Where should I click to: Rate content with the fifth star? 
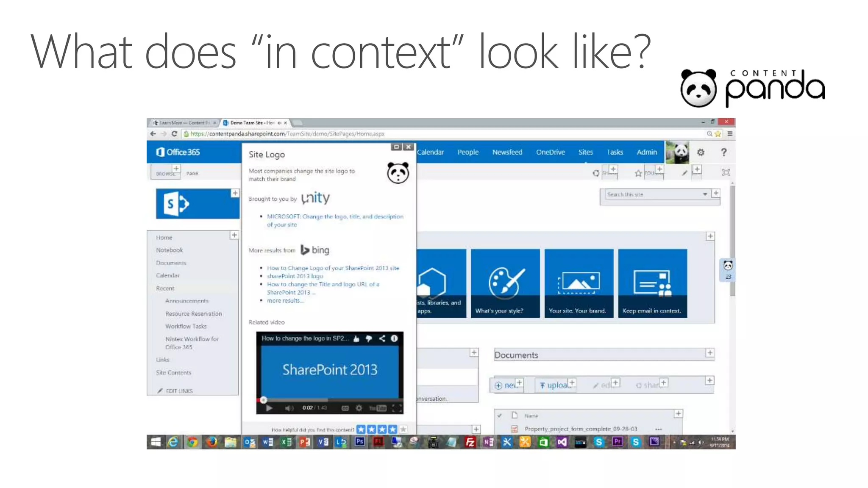click(403, 429)
